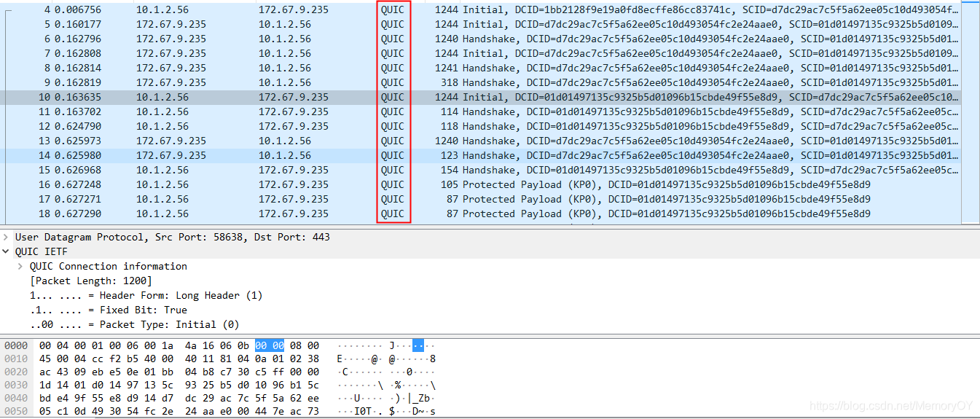Select packet 15 Handshake with length 154

(481, 170)
